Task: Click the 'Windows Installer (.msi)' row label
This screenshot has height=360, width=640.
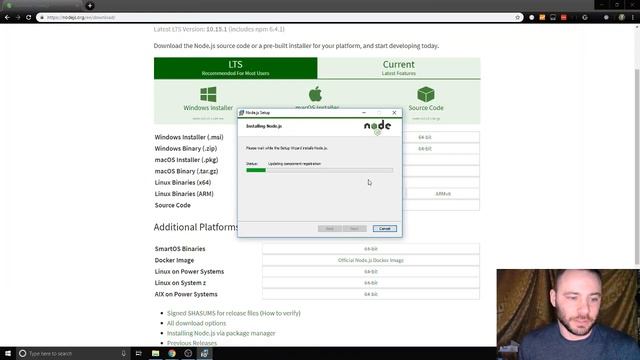Action: [189, 137]
